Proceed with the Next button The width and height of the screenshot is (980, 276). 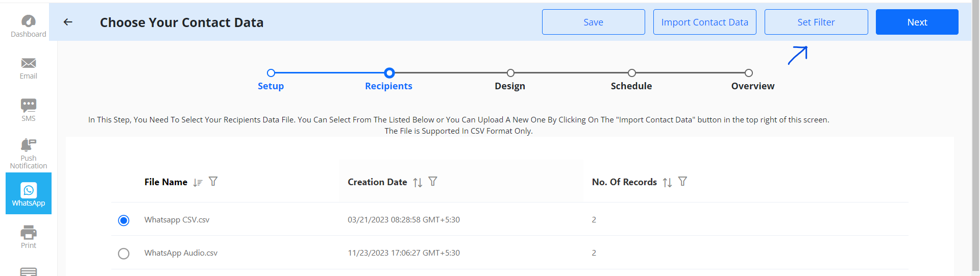(x=917, y=22)
